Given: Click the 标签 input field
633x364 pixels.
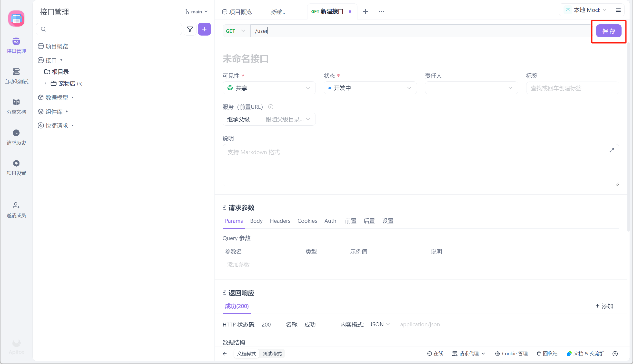Looking at the screenshot, I should 573,88.
